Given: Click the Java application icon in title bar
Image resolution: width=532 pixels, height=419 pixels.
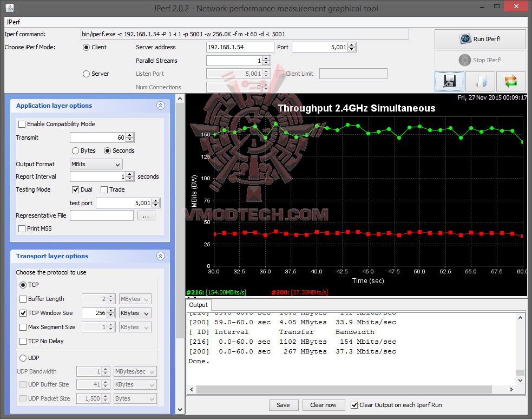Looking at the screenshot, I should (x=10, y=8).
